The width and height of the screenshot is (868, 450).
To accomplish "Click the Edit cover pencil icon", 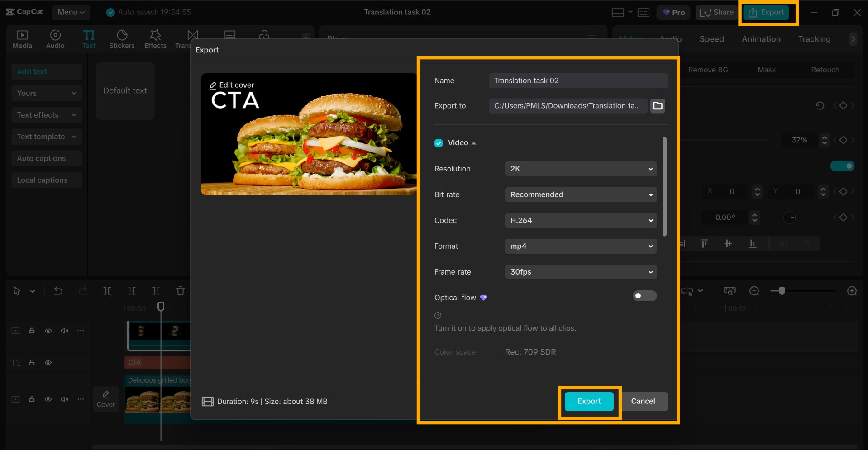I will [x=213, y=85].
